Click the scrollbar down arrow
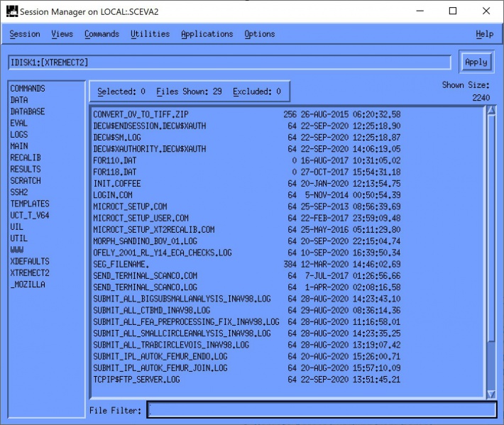The width and height of the screenshot is (504, 425). (491, 394)
